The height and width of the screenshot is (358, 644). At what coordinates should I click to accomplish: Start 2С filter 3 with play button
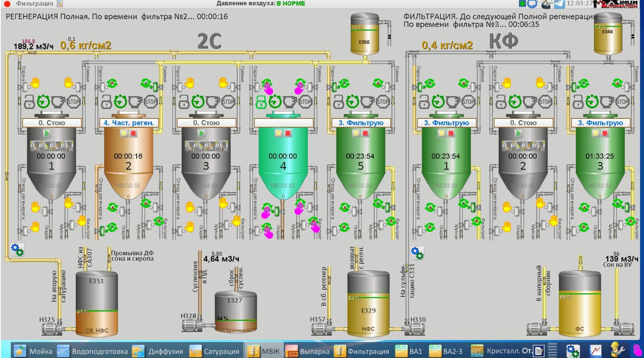[202, 133]
